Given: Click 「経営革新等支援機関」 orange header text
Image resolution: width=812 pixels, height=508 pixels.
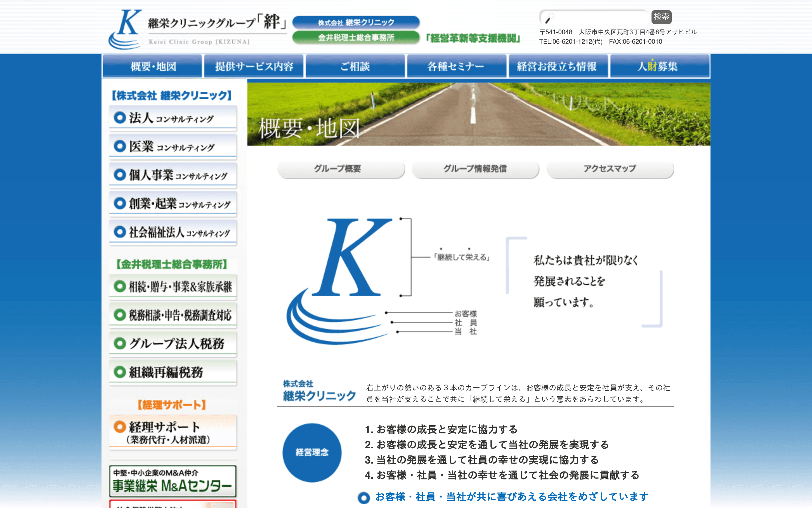Looking at the screenshot, I should pos(474,38).
